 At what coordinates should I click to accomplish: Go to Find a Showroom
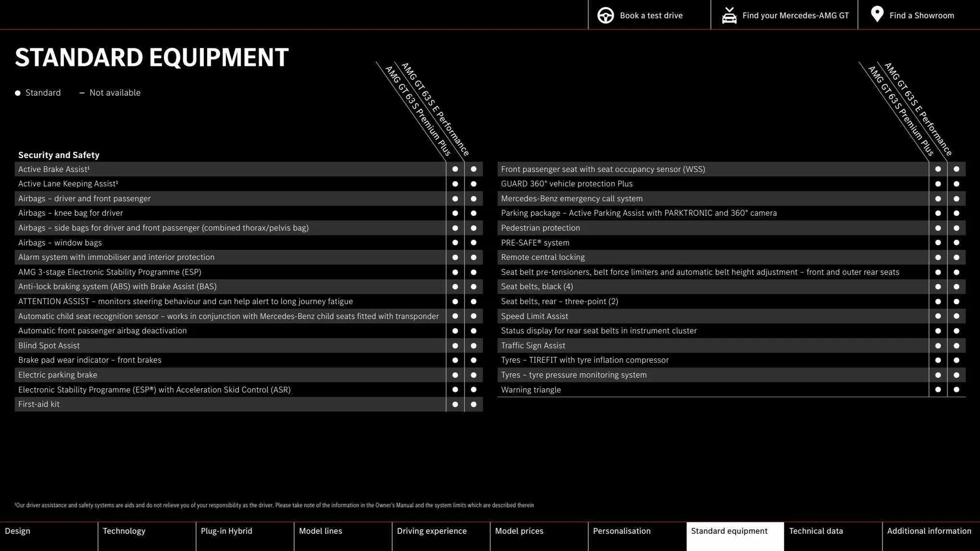pyautogui.click(x=921, y=15)
